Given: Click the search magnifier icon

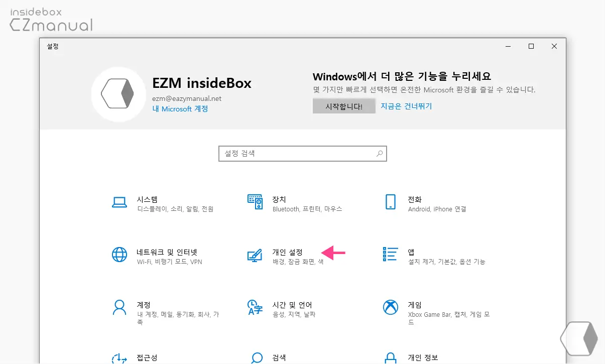Looking at the screenshot, I should 381,153.
